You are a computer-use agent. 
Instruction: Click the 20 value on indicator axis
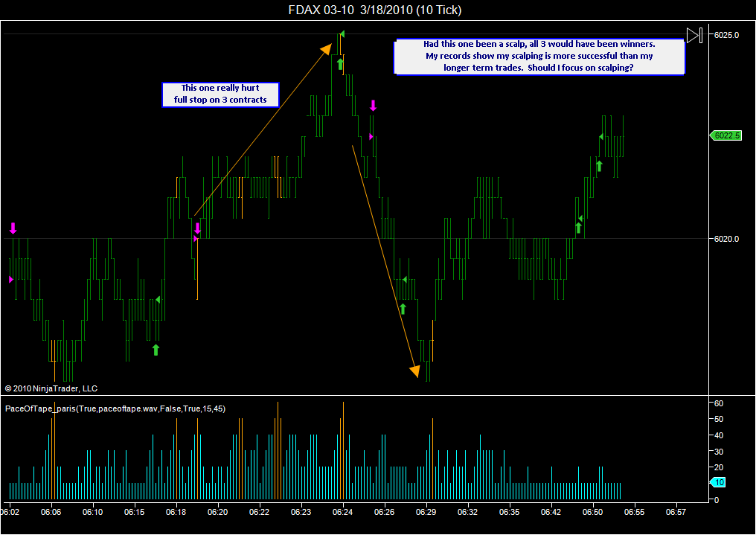coord(718,467)
